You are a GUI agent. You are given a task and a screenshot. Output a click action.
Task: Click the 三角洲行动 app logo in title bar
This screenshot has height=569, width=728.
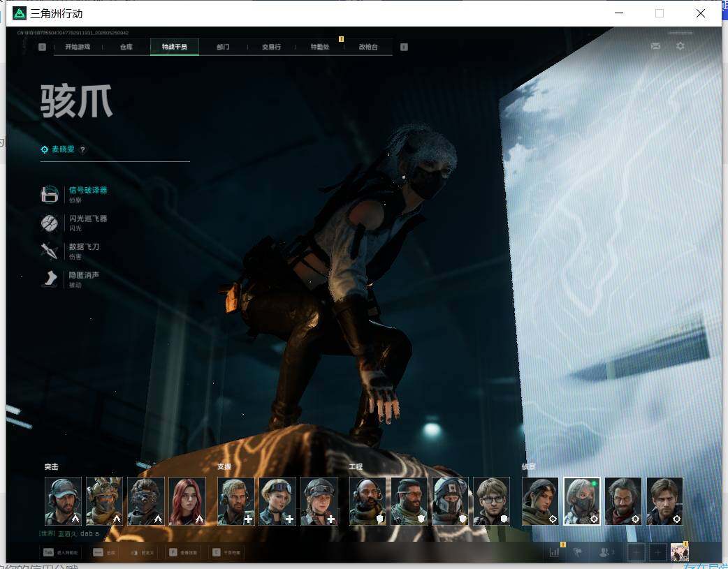click(20, 13)
